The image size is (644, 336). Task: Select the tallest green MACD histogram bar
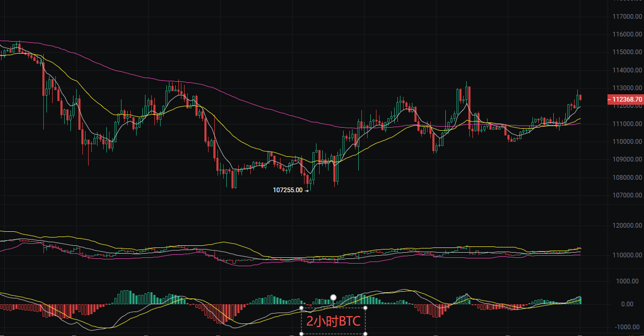[124, 296]
